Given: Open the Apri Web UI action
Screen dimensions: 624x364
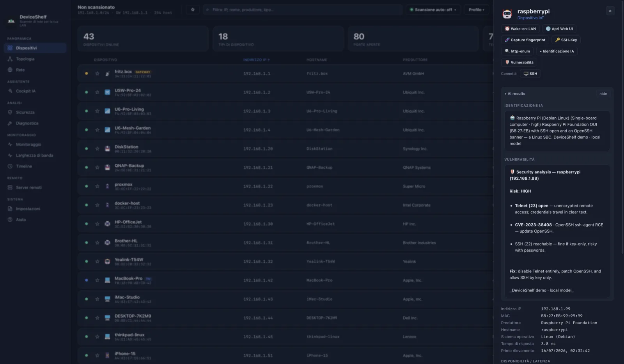Looking at the screenshot, I should click(x=559, y=29).
